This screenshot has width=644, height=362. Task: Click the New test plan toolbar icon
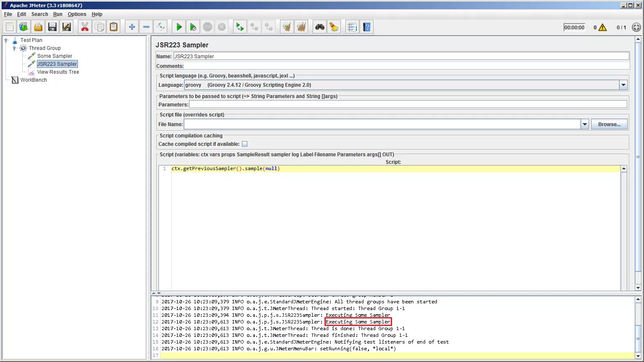pos(10,27)
